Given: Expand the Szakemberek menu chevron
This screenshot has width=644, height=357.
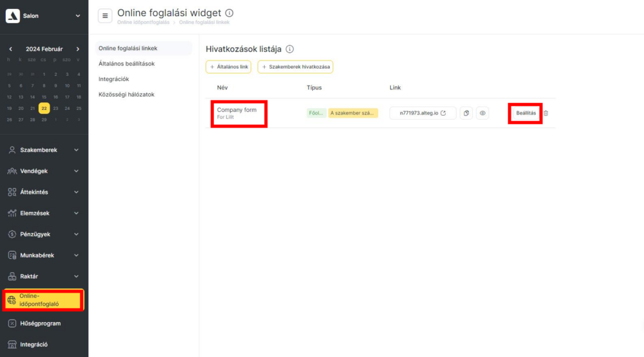Looking at the screenshot, I should 77,150.
